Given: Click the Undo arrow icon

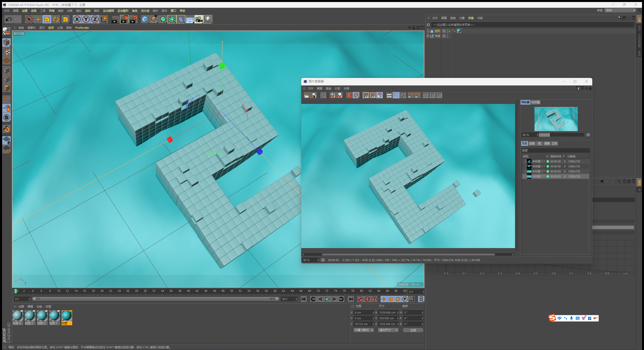Looking at the screenshot, I should (9, 19).
